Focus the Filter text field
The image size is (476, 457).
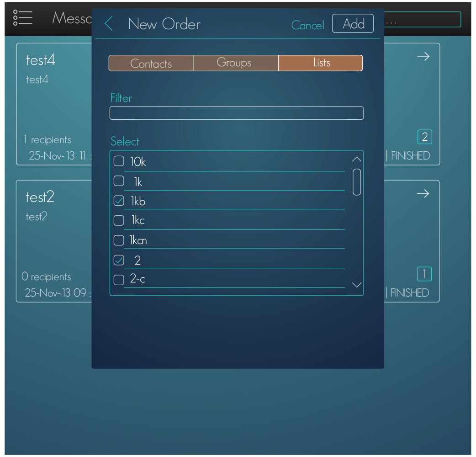(x=236, y=113)
